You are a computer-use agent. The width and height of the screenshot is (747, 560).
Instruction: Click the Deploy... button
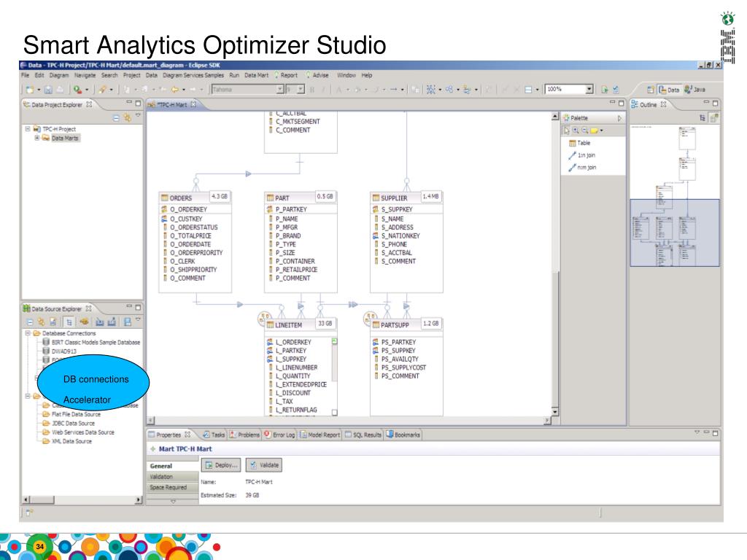[221, 465]
